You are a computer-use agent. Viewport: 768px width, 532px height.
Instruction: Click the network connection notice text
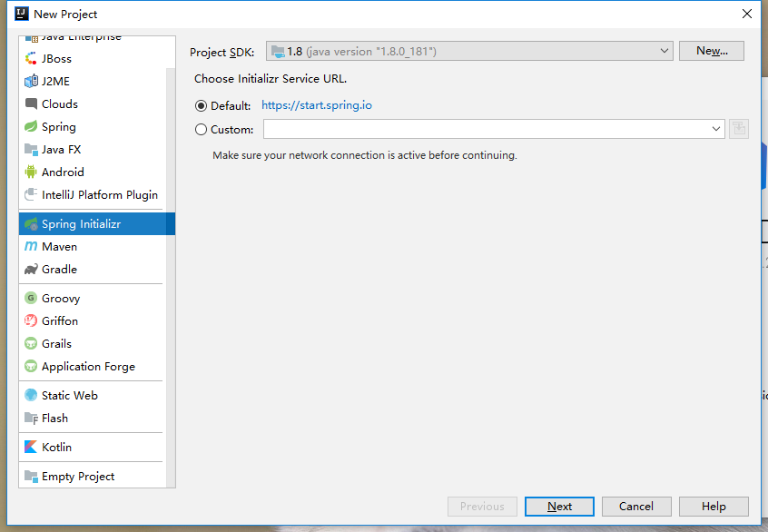[x=364, y=155]
